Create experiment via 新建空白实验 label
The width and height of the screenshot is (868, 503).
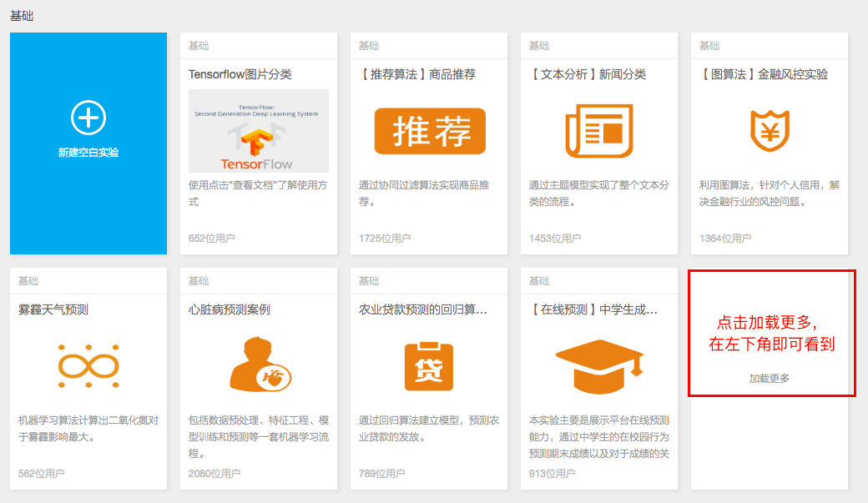[88, 152]
